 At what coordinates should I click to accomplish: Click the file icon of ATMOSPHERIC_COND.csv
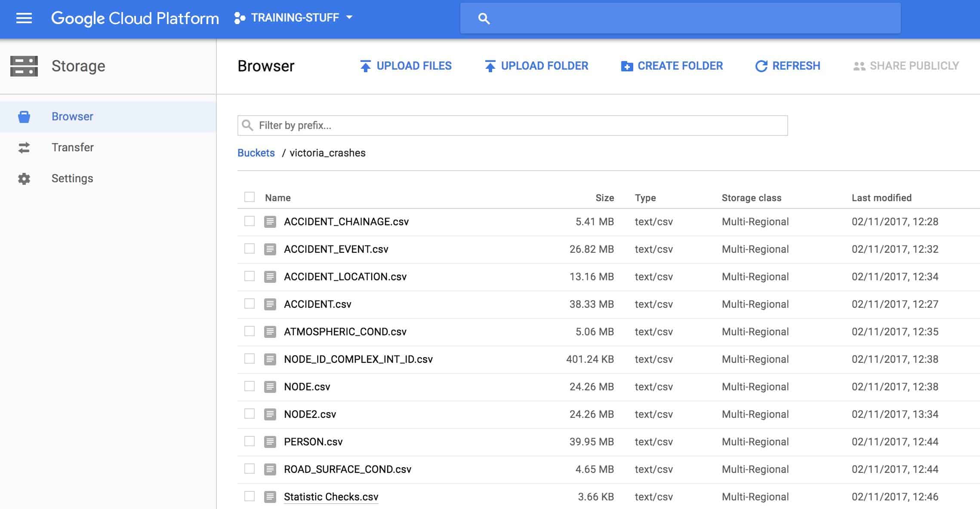(270, 332)
